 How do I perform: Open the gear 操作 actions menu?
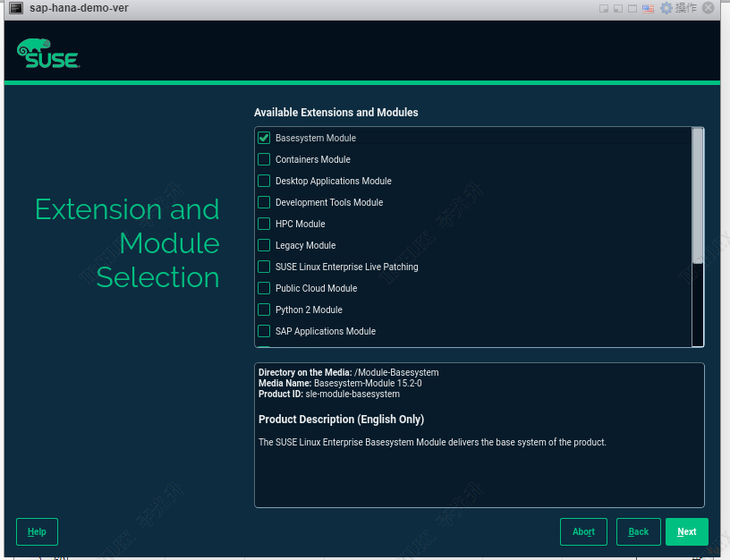pyautogui.click(x=679, y=8)
